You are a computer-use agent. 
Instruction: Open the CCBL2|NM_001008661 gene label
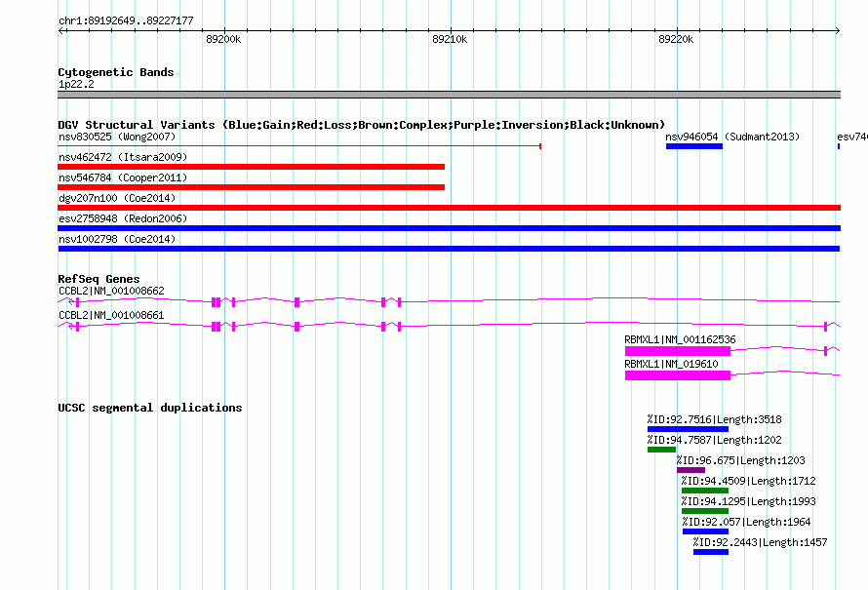(x=111, y=315)
